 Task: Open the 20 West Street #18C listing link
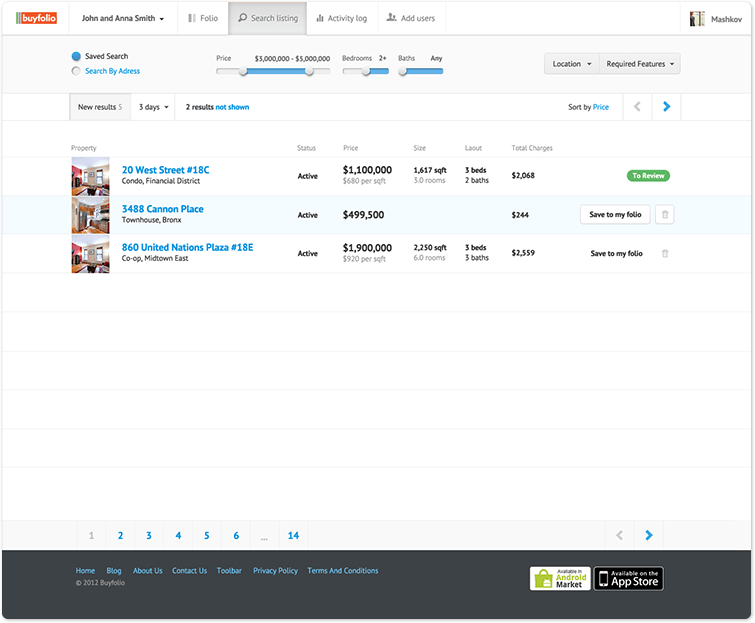(165, 170)
